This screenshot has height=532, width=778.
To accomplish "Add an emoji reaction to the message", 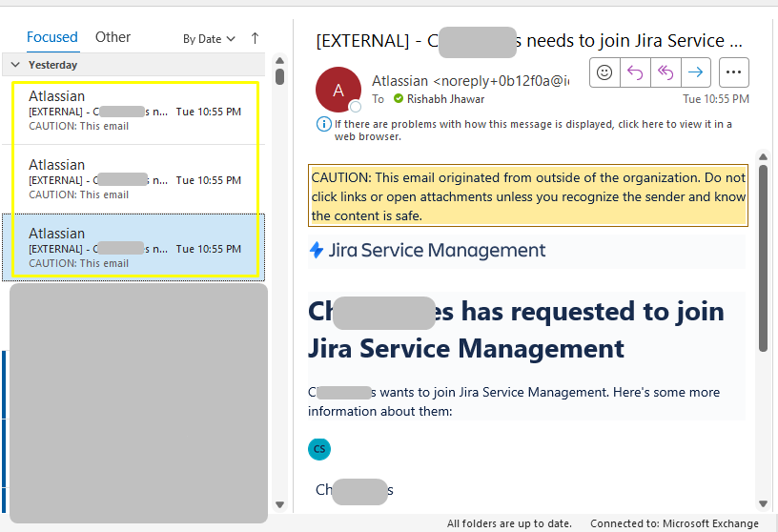I will 604,72.
